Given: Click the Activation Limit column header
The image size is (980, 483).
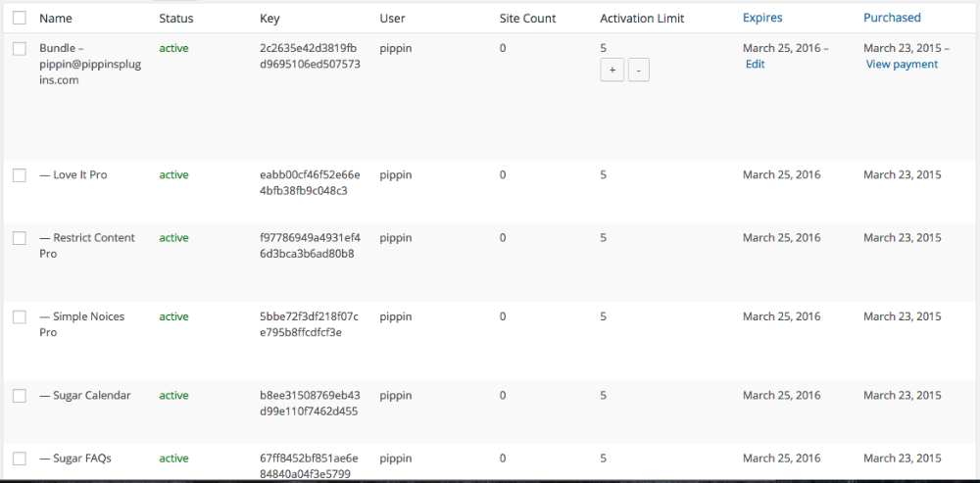Looking at the screenshot, I should [642, 19].
